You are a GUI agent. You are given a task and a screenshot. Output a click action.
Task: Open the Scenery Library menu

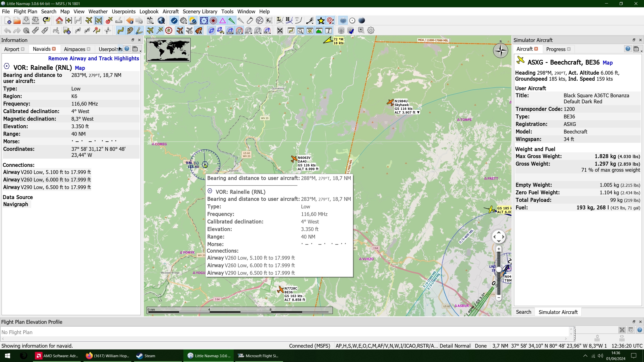click(x=200, y=11)
